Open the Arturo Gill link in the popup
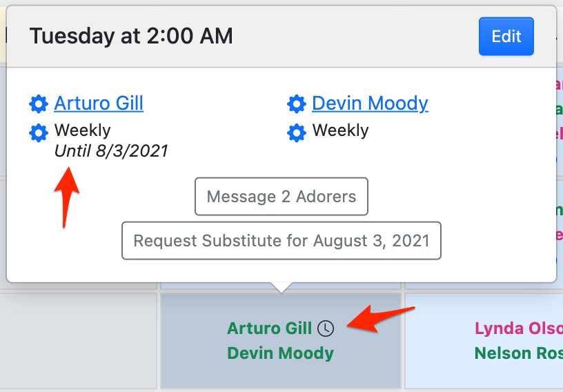563x392 pixels. (x=99, y=104)
